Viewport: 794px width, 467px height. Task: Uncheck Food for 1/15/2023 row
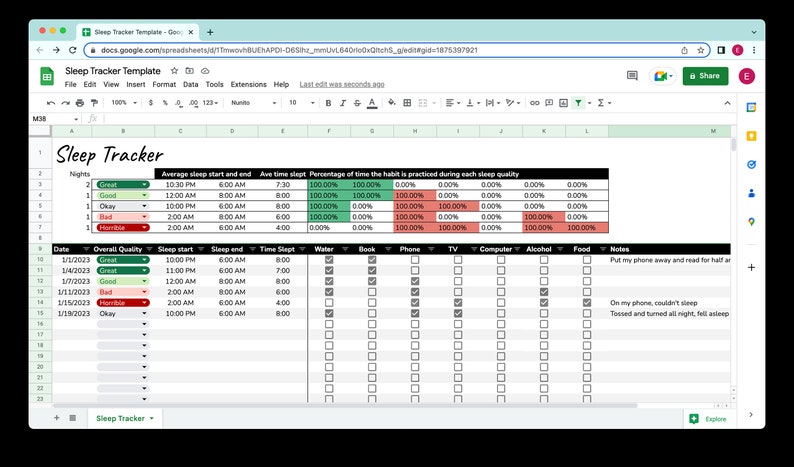tap(587, 302)
